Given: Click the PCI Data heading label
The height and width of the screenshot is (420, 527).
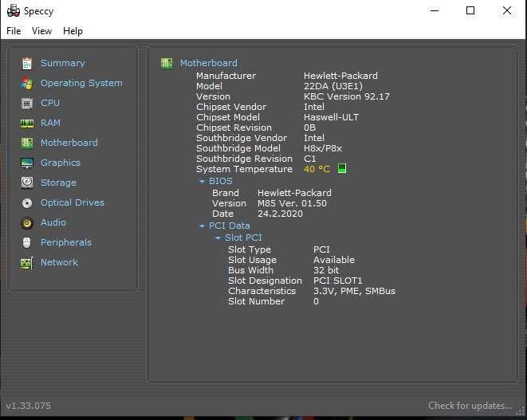Looking at the screenshot, I should coord(230,226).
